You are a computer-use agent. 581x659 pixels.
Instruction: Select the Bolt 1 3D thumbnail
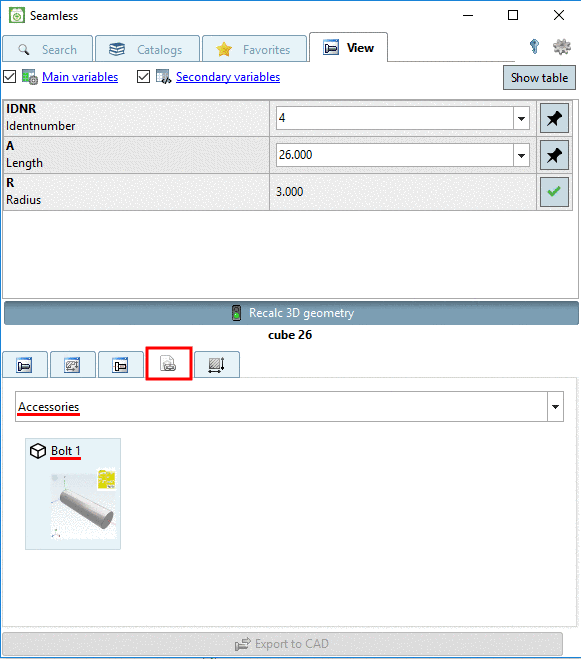[x=83, y=504]
